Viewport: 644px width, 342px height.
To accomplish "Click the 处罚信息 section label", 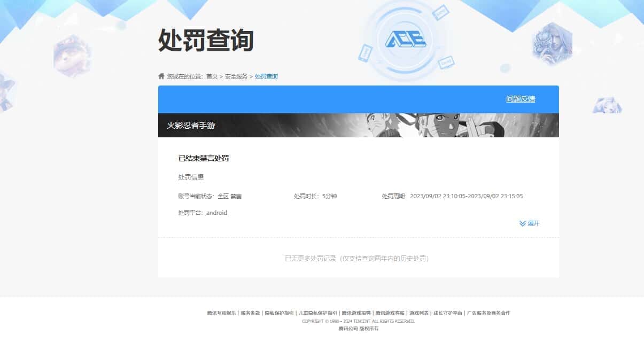I will pos(191,177).
